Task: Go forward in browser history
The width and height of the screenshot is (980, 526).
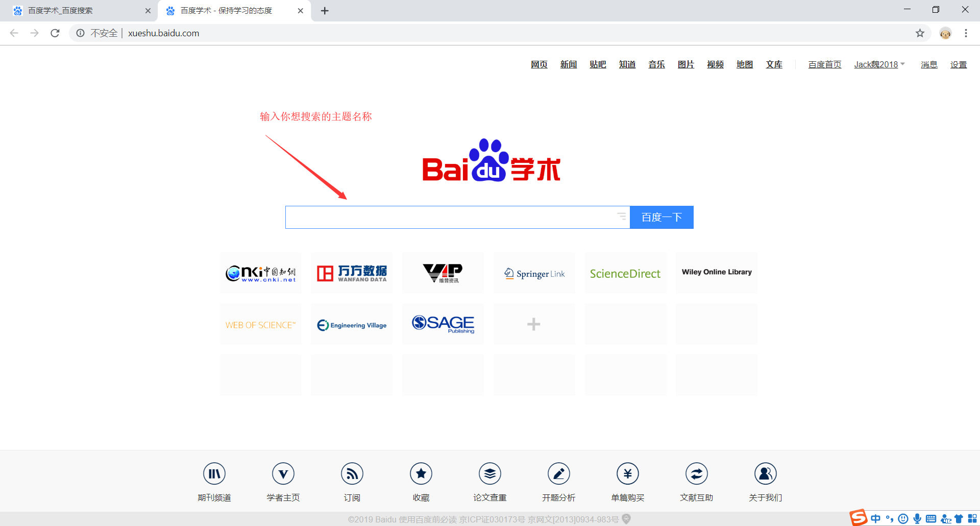Action: pyautogui.click(x=35, y=33)
